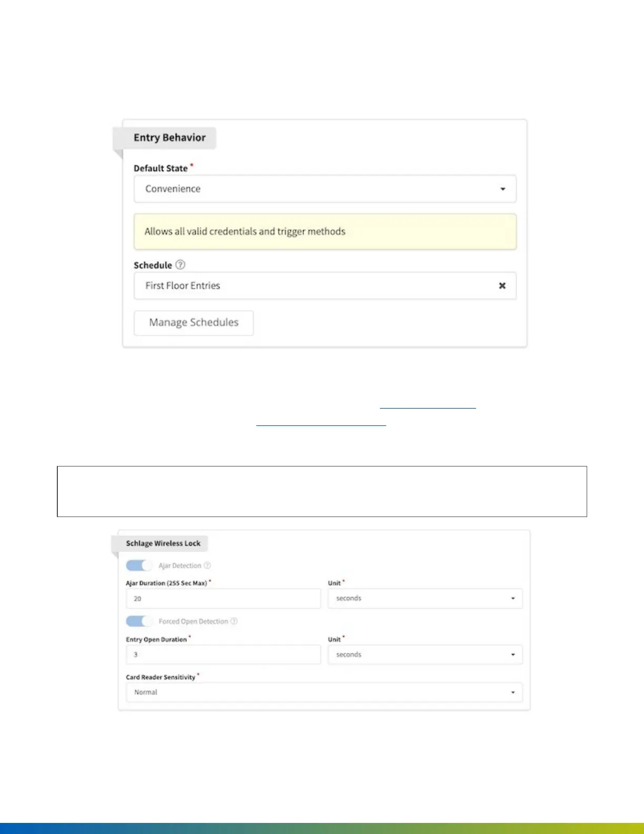Screen dimensions: 644x834
Task: Open the Default State dropdown showing Convenience
Action: coord(325,188)
